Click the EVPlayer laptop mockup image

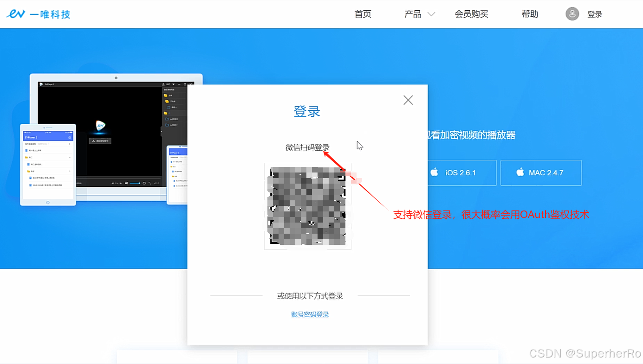tap(116, 138)
